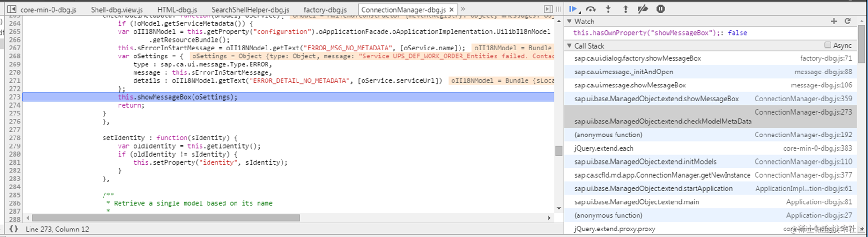
Task: Click the horizontal scroll right arrow
Action: coord(549,218)
